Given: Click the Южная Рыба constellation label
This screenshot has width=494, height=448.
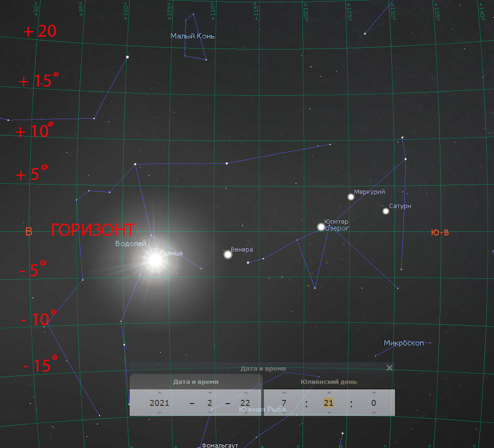Looking at the screenshot, I should point(262,409).
